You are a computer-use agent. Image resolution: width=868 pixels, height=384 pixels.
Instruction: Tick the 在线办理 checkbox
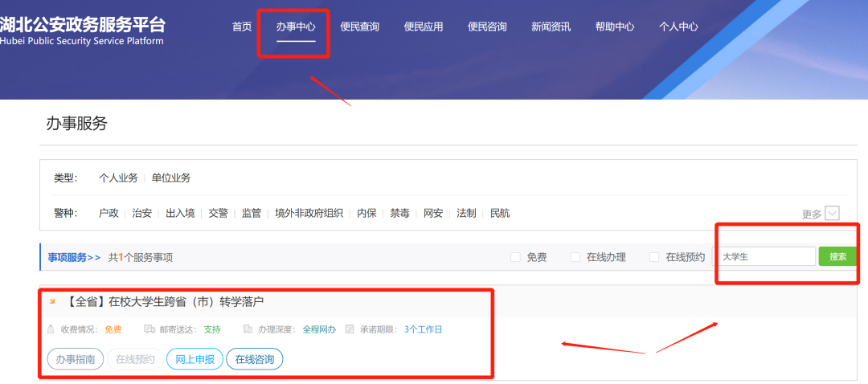coord(575,257)
